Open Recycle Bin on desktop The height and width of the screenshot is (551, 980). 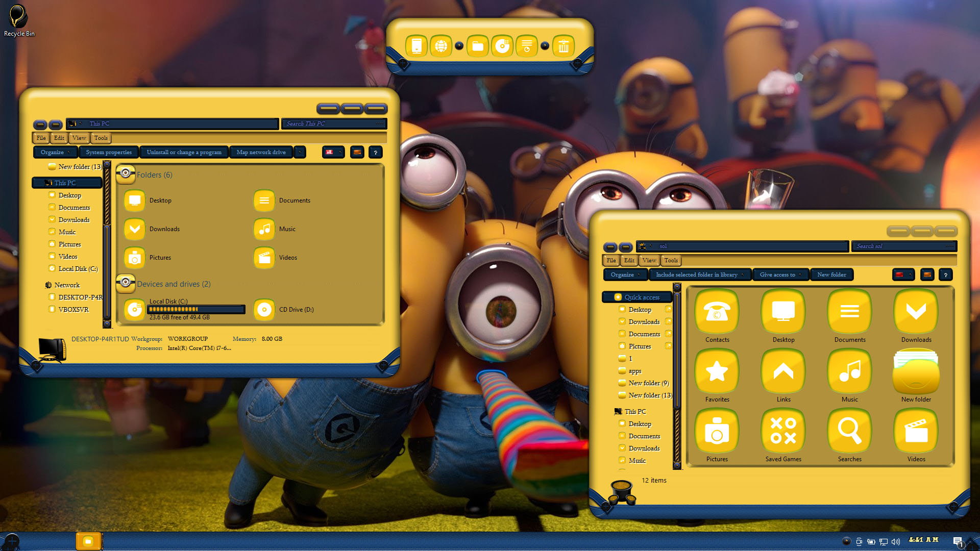[19, 20]
